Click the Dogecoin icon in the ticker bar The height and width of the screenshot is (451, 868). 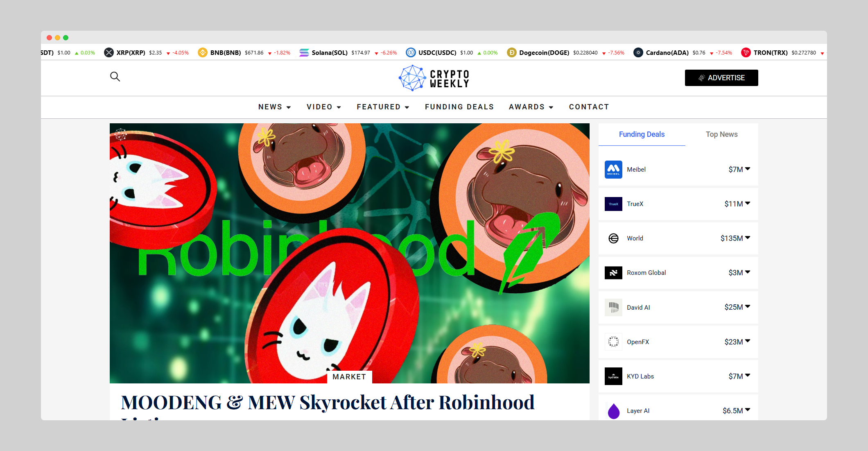pyautogui.click(x=511, y=52)
